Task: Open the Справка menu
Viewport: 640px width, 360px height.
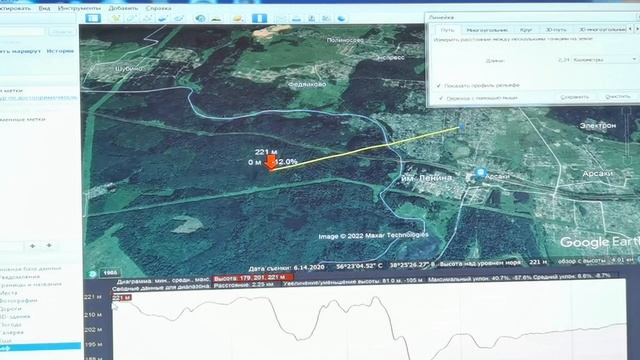Action: [158, 8]
